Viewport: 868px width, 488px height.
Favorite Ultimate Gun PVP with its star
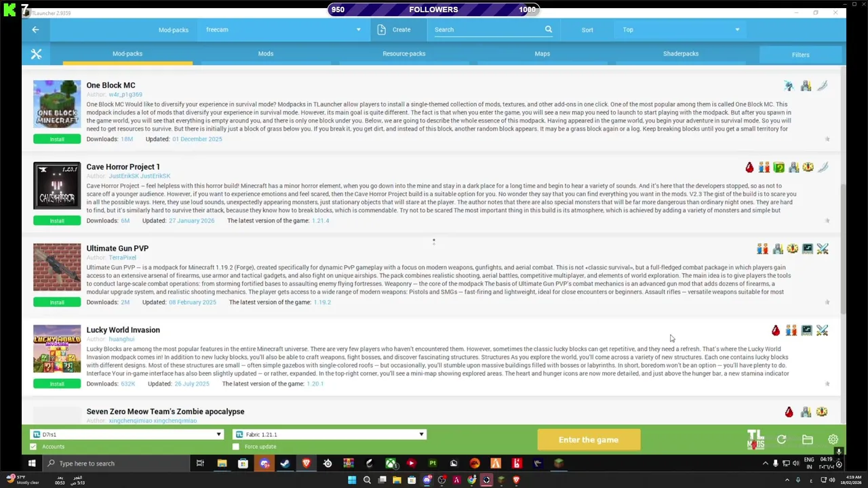[827, 302]
